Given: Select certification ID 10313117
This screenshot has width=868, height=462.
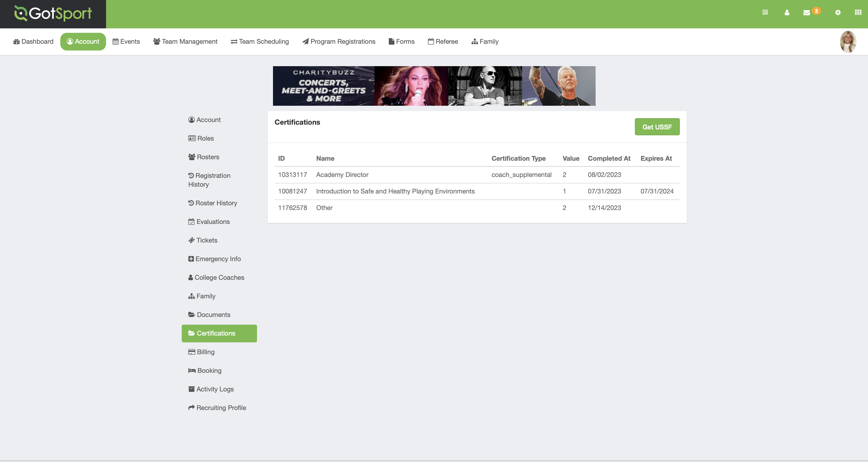Looking at the screenshot, I should click(x=292, y=175).
